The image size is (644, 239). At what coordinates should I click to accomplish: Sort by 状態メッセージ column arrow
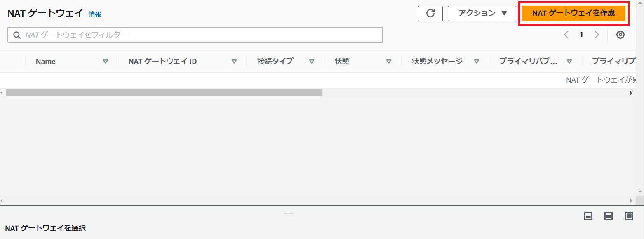click(x=477, y=62)
